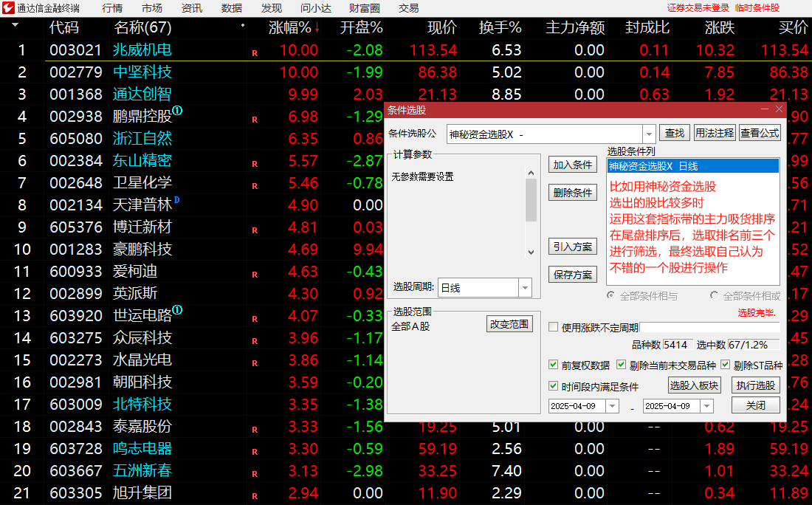
Task: Click the 执行选股 button
Action: (756, 385)
